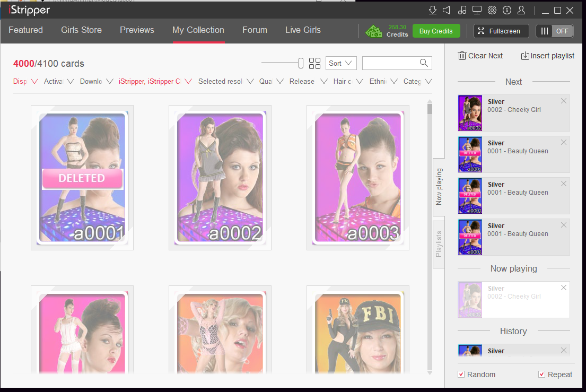The height and width of the screenshot is (392, 586).
Task: Maximize the iStripper window
Action: coord(557,11)
